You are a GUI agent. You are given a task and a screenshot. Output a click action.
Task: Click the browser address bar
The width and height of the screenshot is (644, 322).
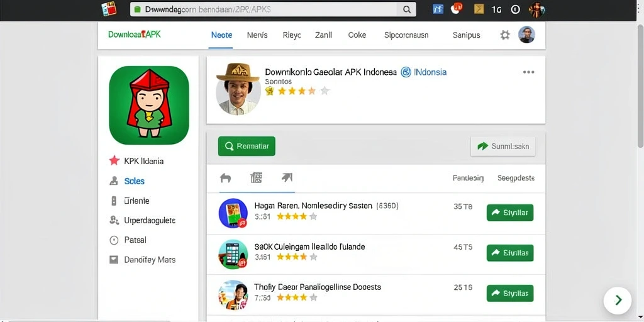(x=273, y=9)
